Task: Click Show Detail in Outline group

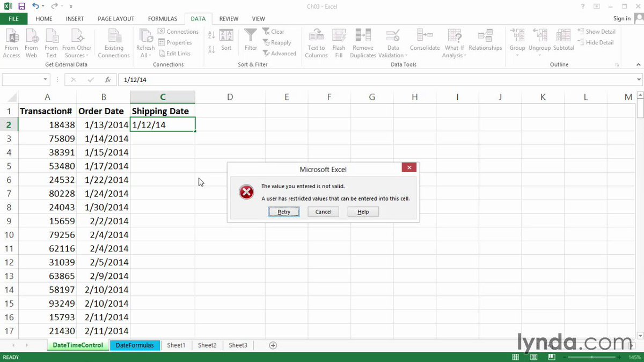Action: click(x=596, y=32)
